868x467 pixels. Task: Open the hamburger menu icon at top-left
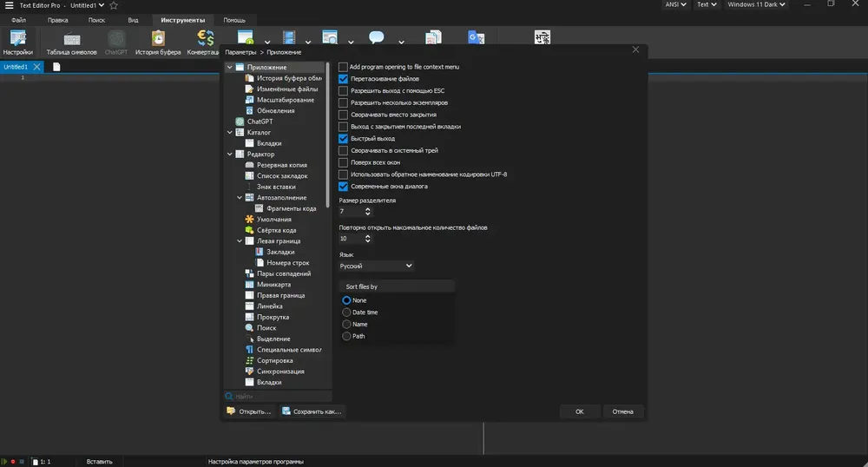[x=9, y=5]
